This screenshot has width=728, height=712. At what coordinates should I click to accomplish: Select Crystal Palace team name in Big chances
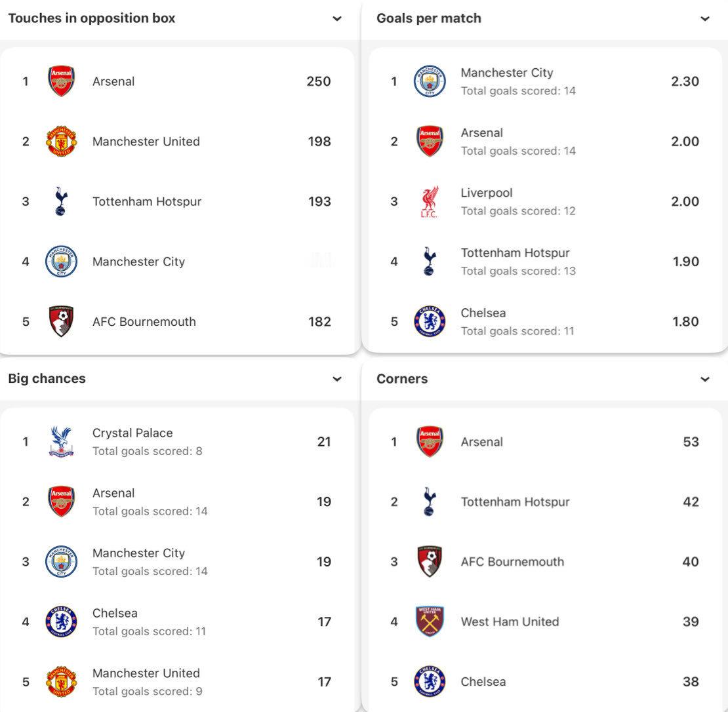[132, 433]
